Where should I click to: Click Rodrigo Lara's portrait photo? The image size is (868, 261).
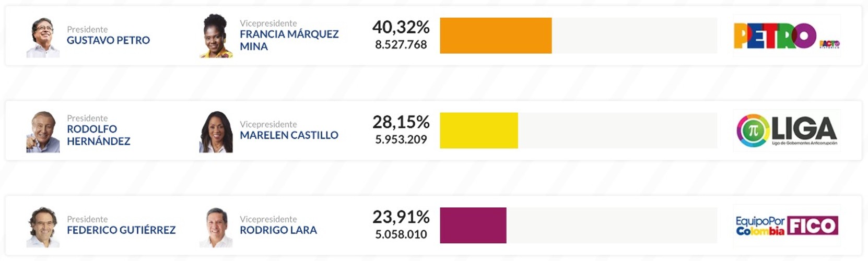tap(216, 227)
